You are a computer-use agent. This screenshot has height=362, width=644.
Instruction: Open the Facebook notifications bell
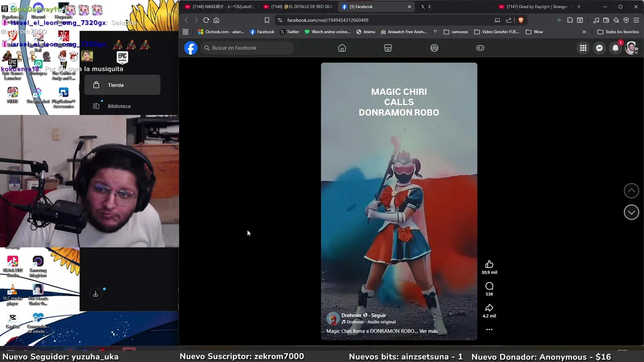pyautogui.click(x=615, y=48)
